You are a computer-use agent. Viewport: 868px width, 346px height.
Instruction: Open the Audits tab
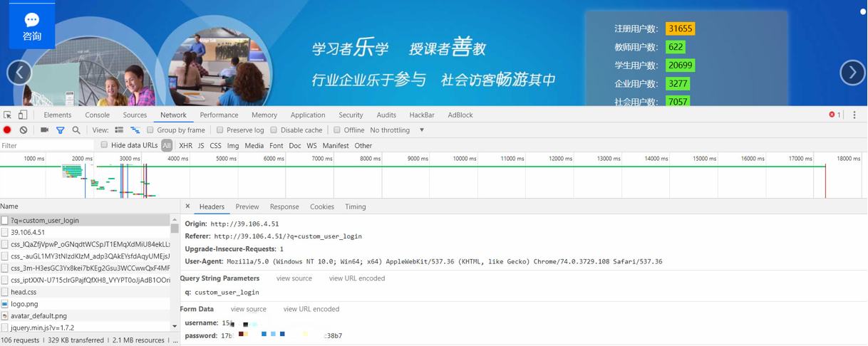[x=386, y=115]
